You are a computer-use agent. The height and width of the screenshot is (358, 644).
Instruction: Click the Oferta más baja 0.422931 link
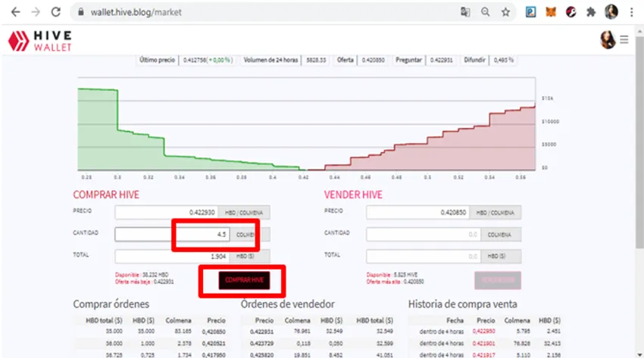point(144,282)
